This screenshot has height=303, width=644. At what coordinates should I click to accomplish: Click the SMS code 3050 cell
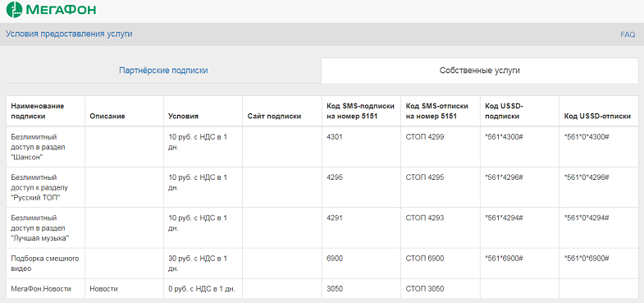[362, 288]
